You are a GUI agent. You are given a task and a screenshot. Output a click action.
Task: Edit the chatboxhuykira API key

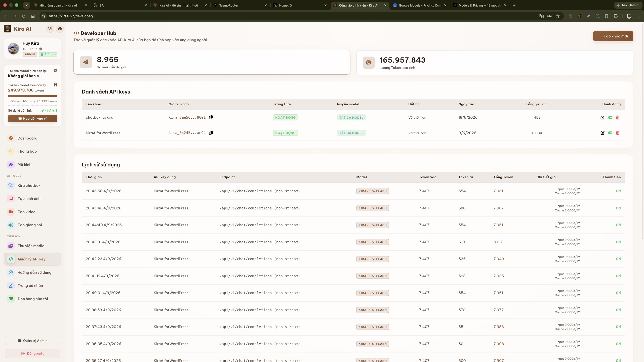pos(602,117)
